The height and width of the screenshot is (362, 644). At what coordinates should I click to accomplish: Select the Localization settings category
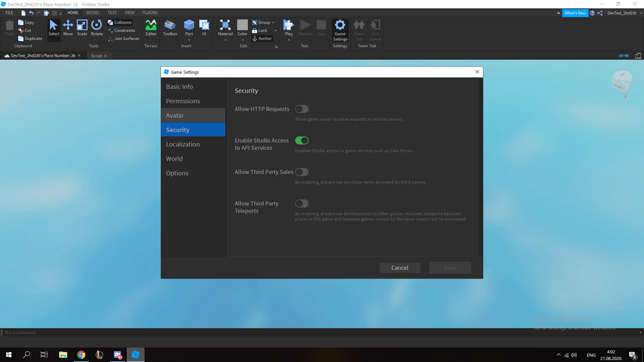[x=183, y=144]
